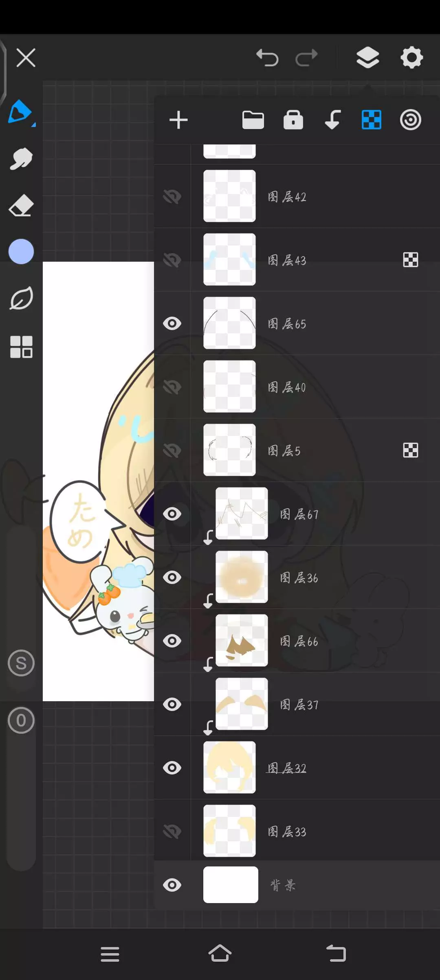Show hidden layer 图层42

coord(172,197)
